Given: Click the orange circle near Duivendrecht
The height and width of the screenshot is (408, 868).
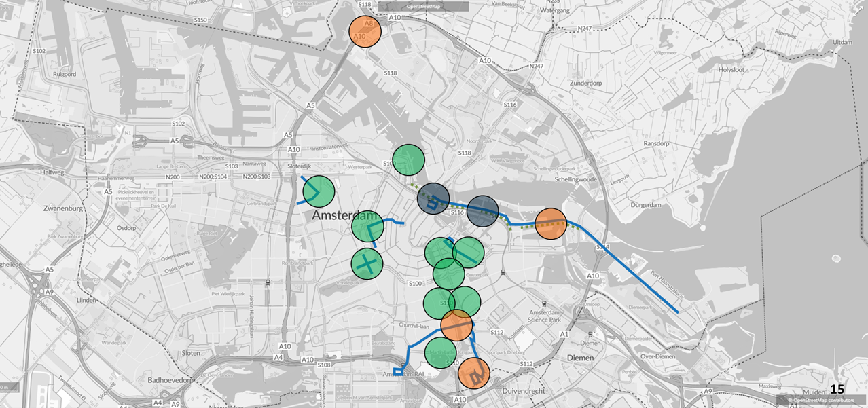Looking at the screenshot, I should pos(474,373).
